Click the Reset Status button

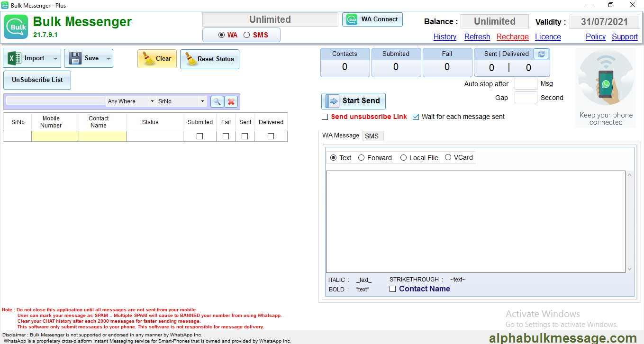(x=209, y=59)
